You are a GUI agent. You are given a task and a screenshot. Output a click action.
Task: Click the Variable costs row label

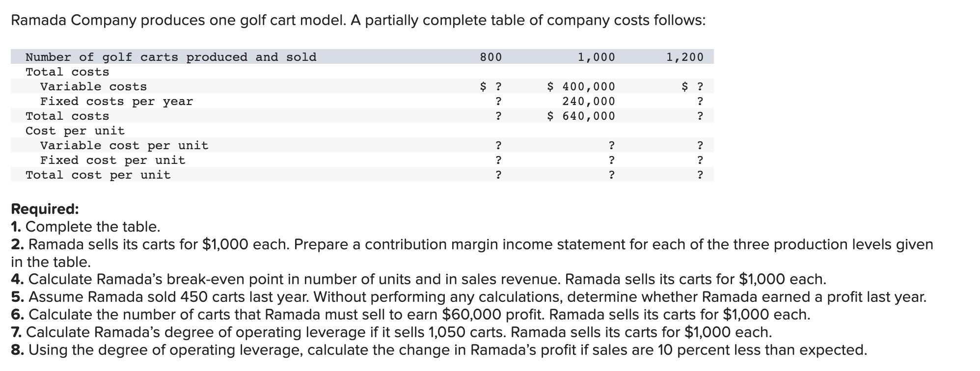click(x=93, y=87)
